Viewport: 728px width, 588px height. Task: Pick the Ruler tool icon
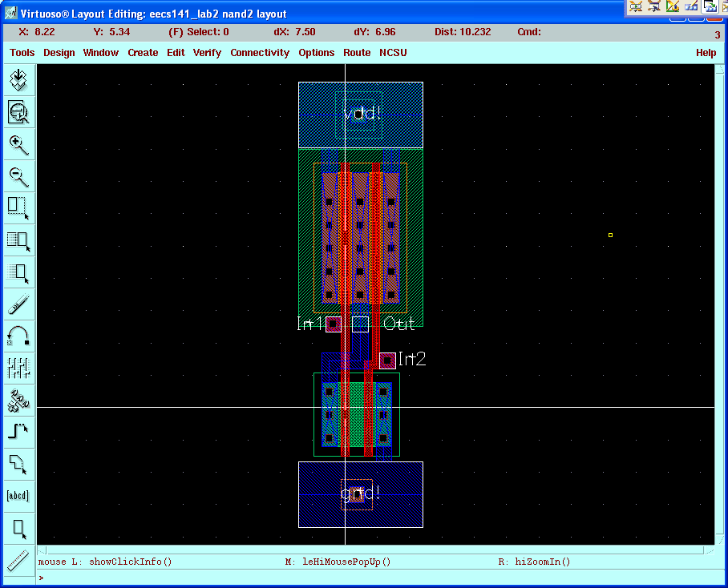click(x=18, y=560)
